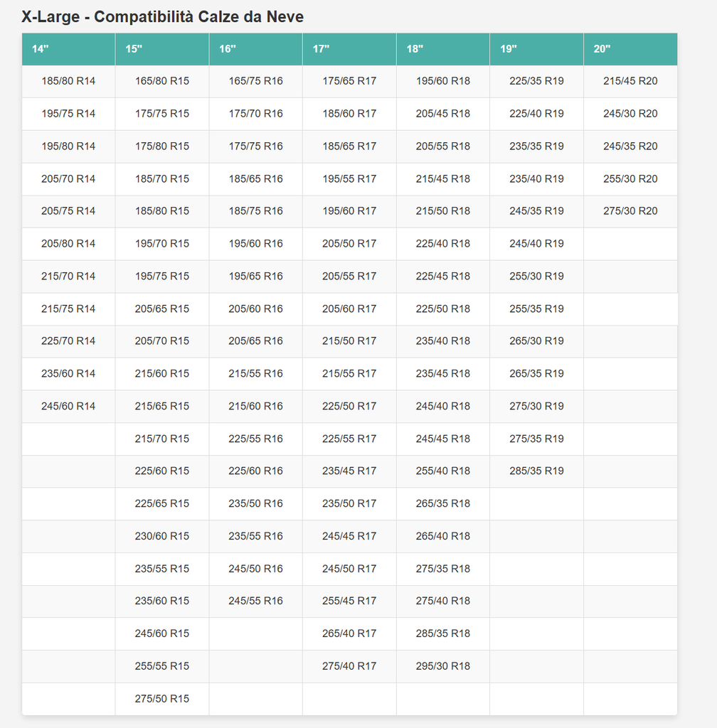717x728 pixels.
Task: Click the 14" column header
Action: (x=40, y=49)
